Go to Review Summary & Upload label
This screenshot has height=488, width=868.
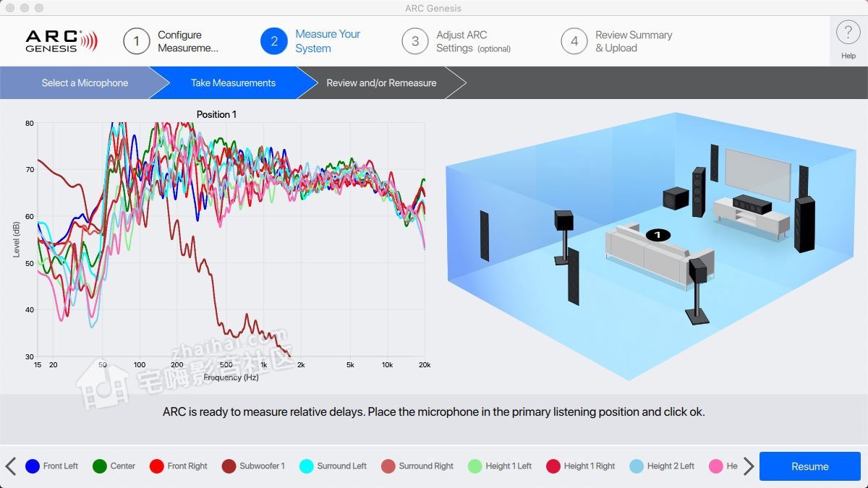click(x=634, y=41)
